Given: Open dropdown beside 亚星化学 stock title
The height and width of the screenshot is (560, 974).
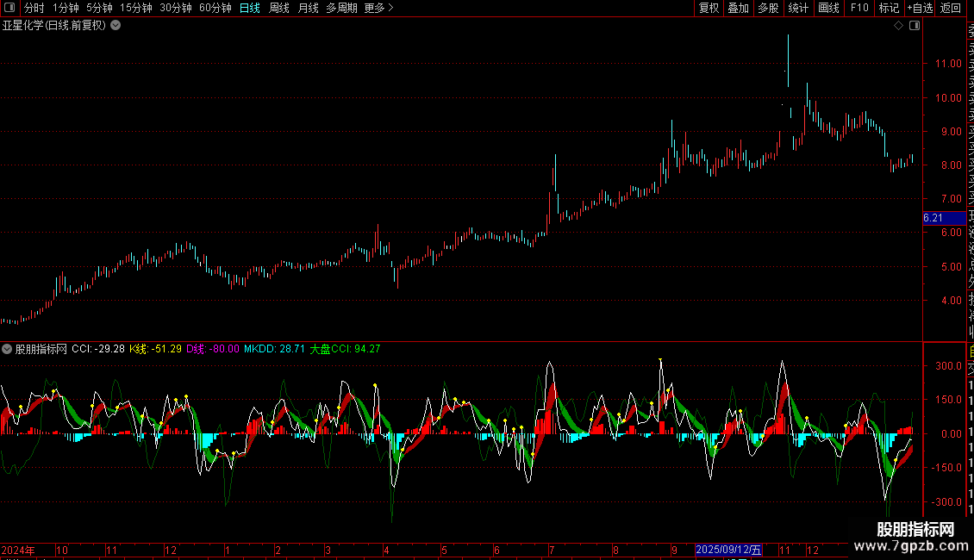Looking at the screenshot, I should (116, 26).
